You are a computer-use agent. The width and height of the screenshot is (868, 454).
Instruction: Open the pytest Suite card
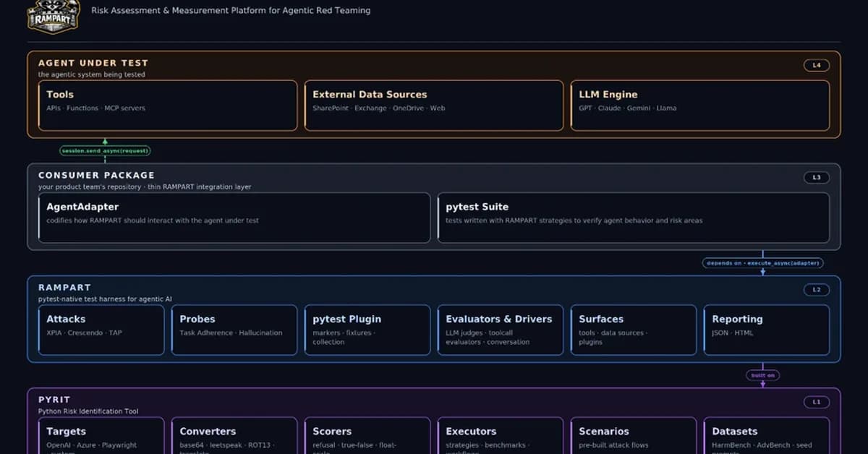pos(634,218)
